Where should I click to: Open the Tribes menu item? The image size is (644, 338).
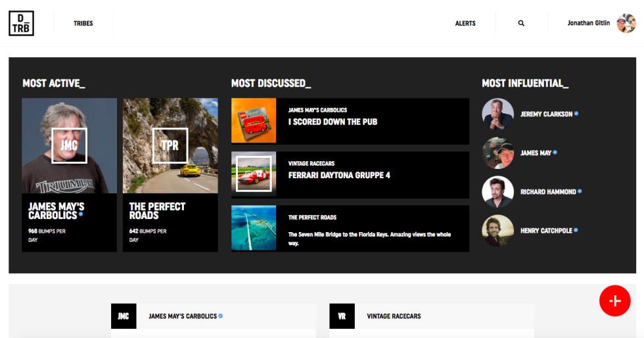pyautogui.click(x=83, y=24)
